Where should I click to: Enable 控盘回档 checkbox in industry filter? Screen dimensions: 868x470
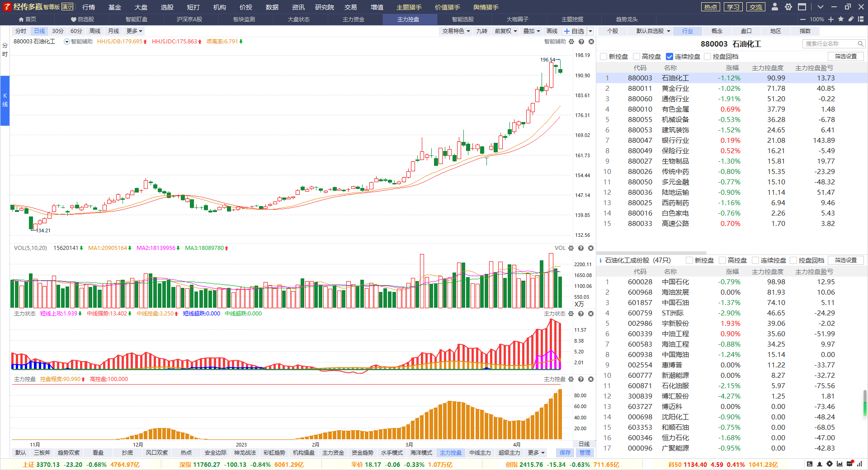tap(708, 56)
